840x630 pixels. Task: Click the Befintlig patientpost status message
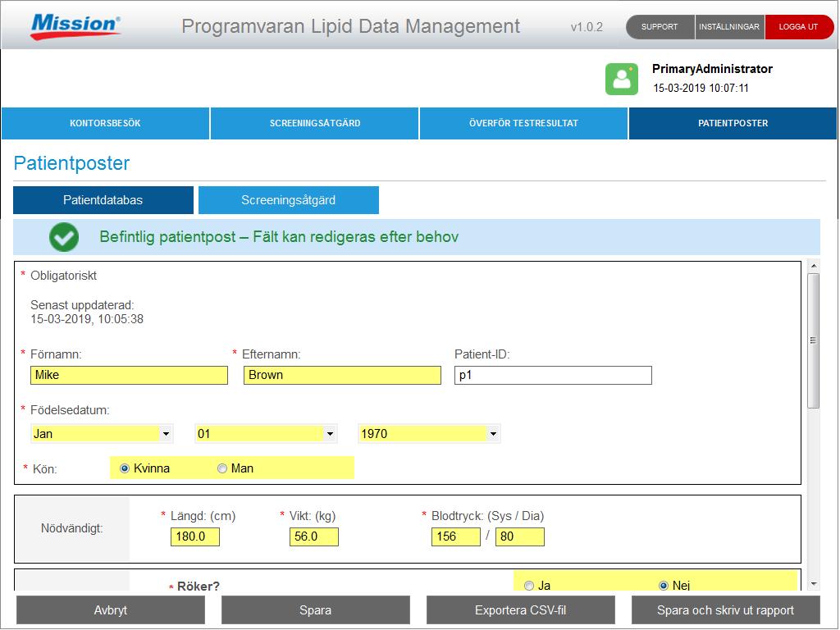279,237
